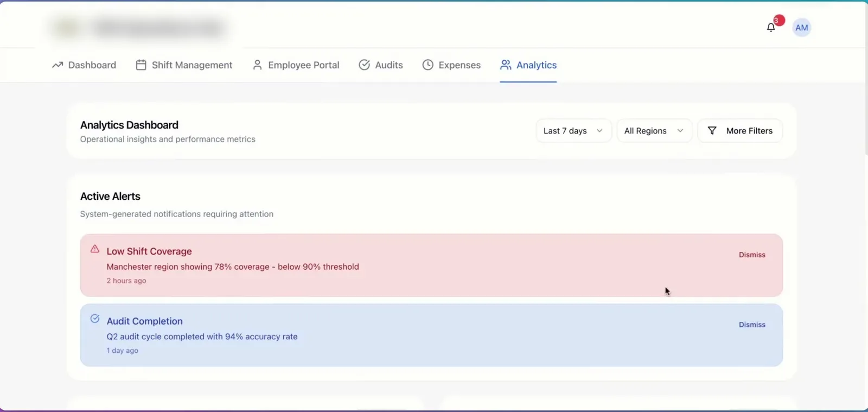
Task: Click 'Operational insights and performance metrics' subtitle
Action: tap(168, 139)
